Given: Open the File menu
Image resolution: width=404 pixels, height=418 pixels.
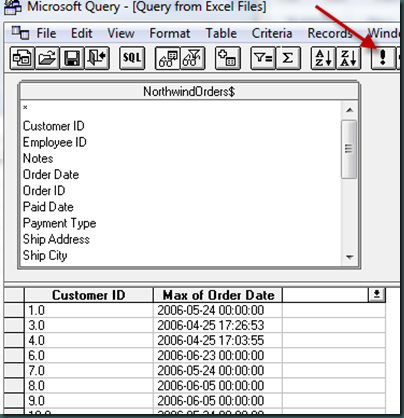Looking at the screenshot, I should click(46, 33).
